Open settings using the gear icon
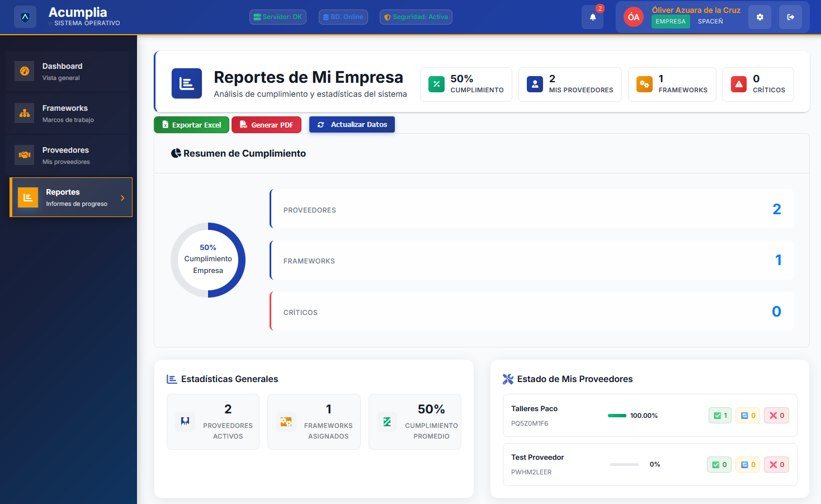The width and height of the screenshot is (821, 504). 759,17
